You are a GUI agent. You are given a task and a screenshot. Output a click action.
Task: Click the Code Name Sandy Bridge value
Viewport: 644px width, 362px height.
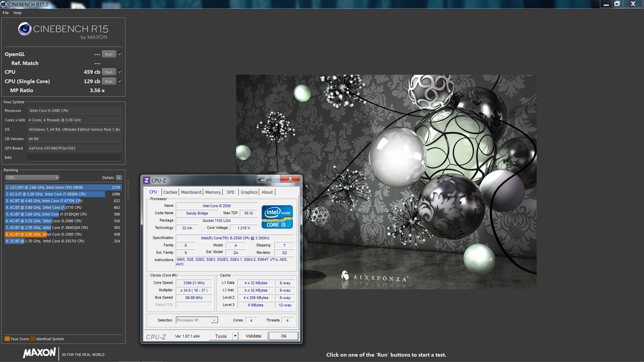point(197,213)
